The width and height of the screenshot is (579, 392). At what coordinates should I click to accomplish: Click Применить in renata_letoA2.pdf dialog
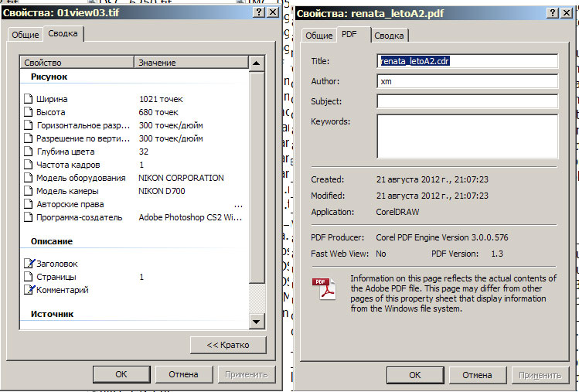pos(540,375)
